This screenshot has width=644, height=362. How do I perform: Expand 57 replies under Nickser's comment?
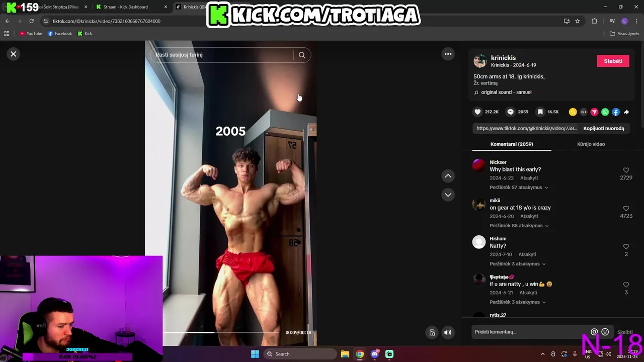pyautogui.click(x=519, y=188)
